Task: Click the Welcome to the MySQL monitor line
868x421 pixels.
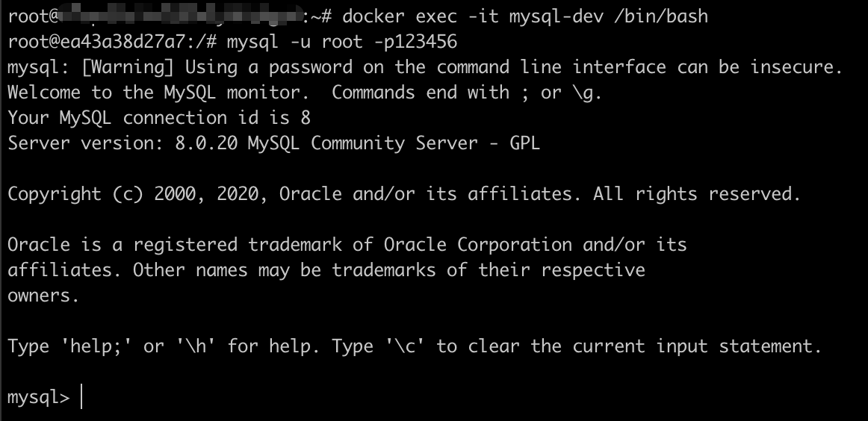Action: click(158, 93)
